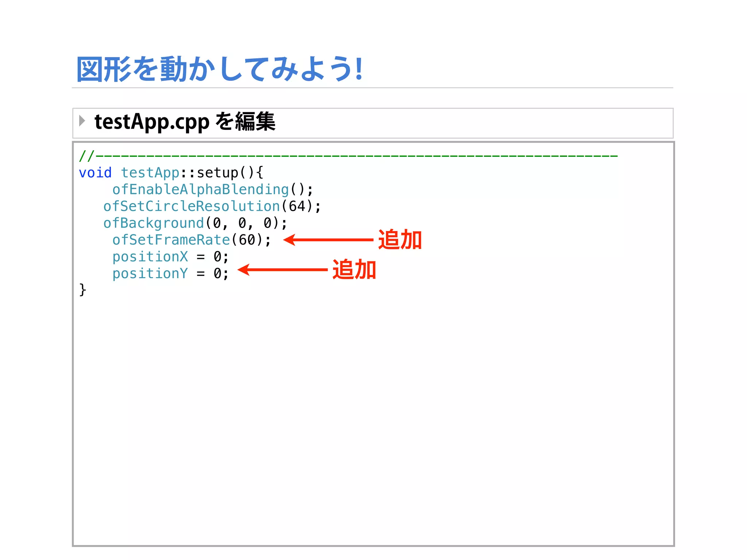Click the setup() method name
Image resolution: width=747 pixels, height=560 pixels.
(x=217, y=173)
